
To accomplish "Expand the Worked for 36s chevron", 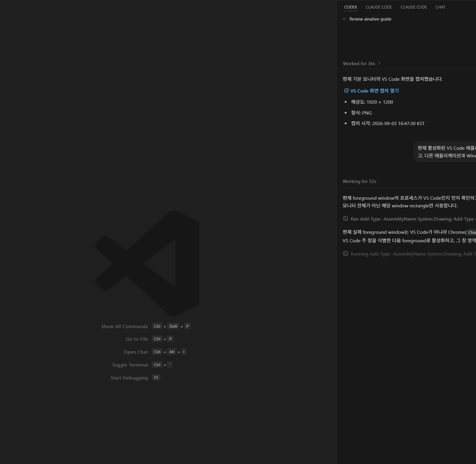I will click(x=379, y=63).
